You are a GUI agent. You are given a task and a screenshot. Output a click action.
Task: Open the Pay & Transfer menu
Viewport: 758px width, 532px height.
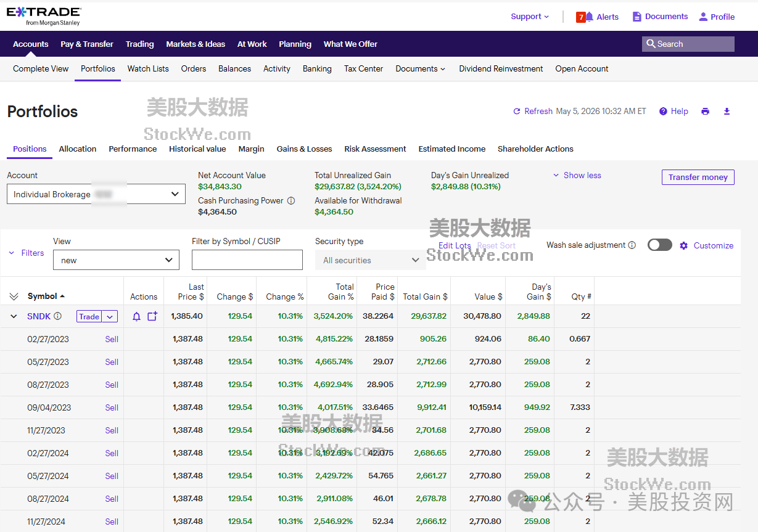pyautogui.click(x=87, y=44)
